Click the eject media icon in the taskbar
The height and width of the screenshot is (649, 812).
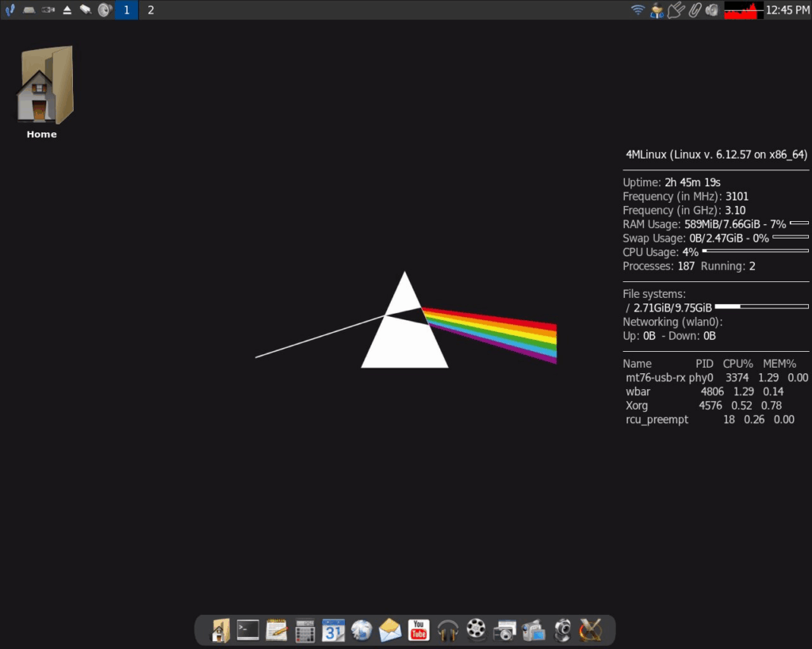tap(67, 10)
